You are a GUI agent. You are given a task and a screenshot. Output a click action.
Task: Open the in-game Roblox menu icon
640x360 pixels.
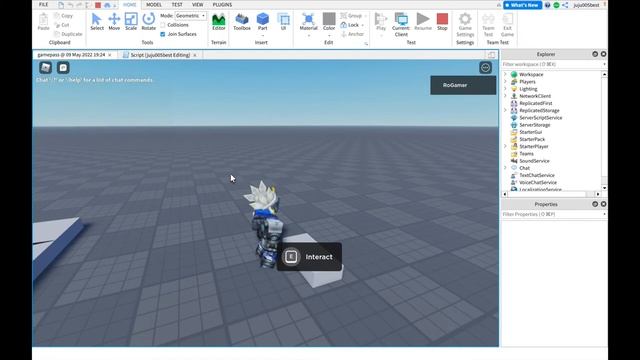pos(45,68)
